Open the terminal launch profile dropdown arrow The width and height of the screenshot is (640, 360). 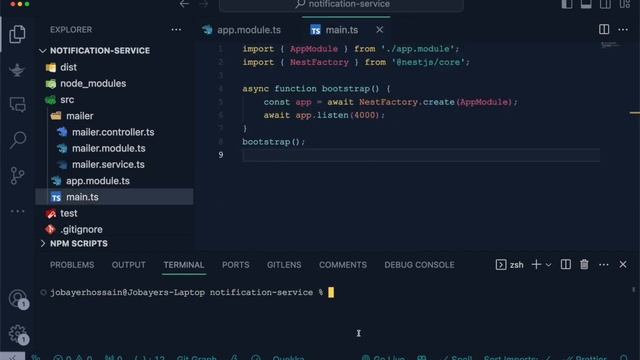[549, 265]
